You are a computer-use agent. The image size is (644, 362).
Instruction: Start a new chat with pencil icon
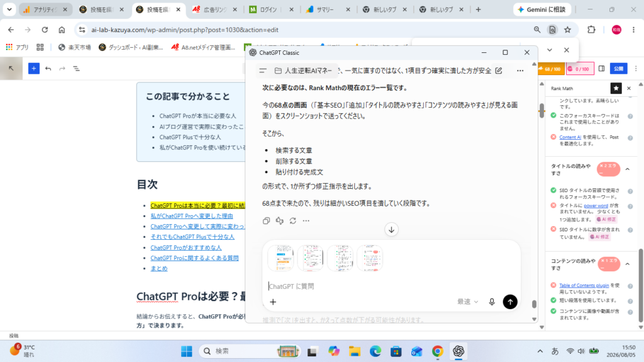[x=499, y=71]
